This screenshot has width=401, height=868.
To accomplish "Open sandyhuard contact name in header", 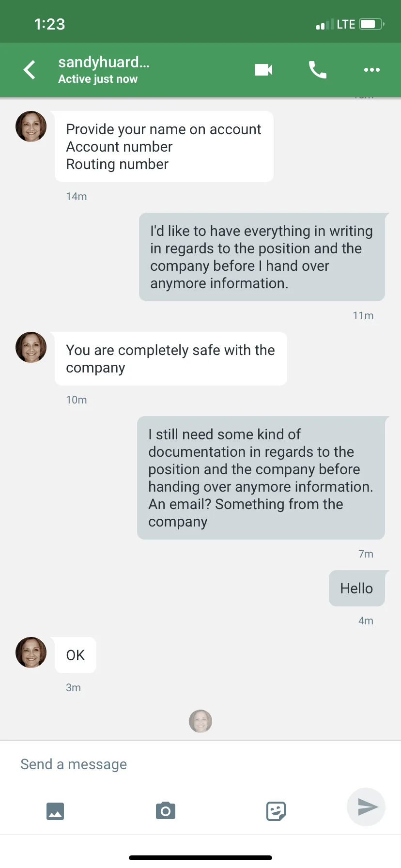I will tap(104, 62).
